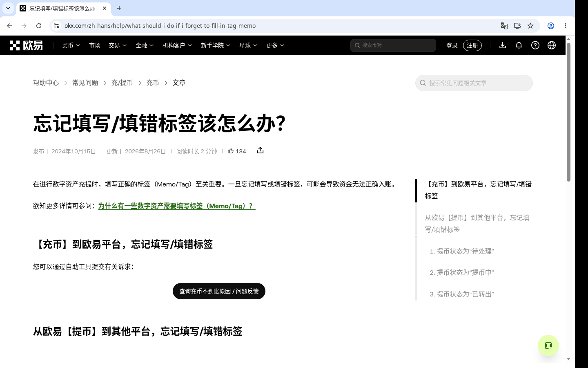View site information icon in address bar
This screenshot has width=588, height=368.
point(56,26)
